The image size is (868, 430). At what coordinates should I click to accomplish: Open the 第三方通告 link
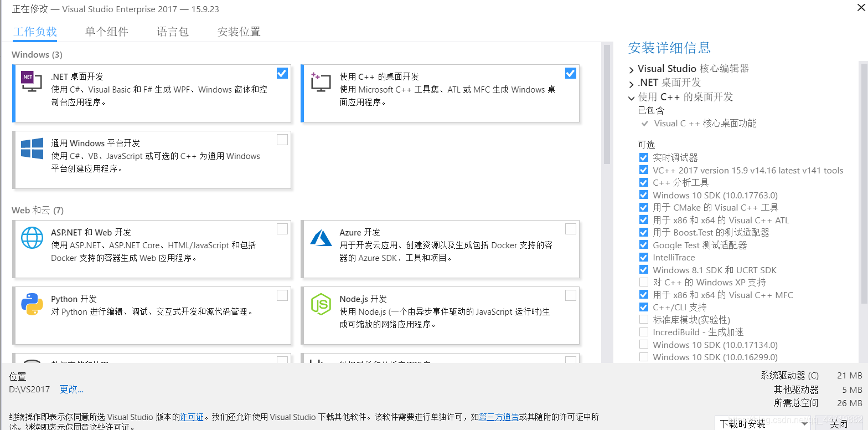499,417
